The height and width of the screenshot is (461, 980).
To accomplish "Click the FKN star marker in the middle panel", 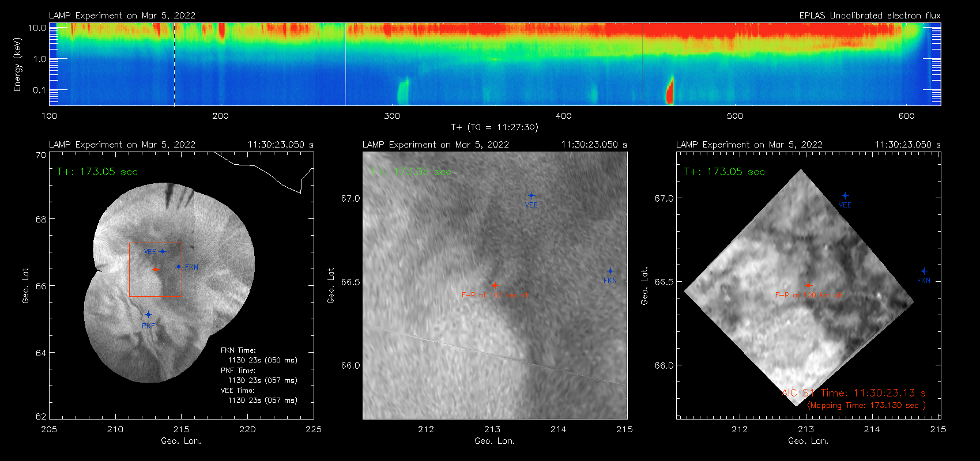I will click(x=610, y=271).
